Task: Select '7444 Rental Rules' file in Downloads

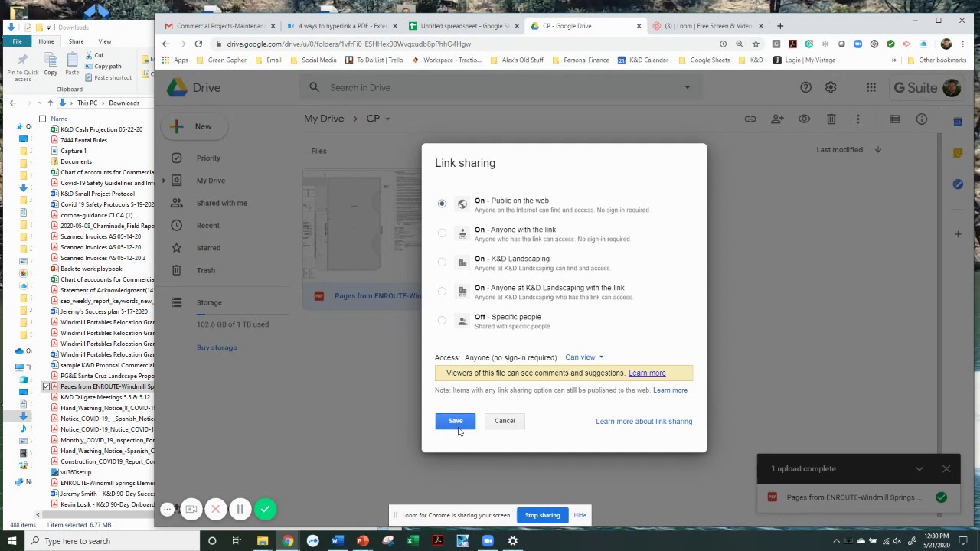Action: click(x=83, y=140)
